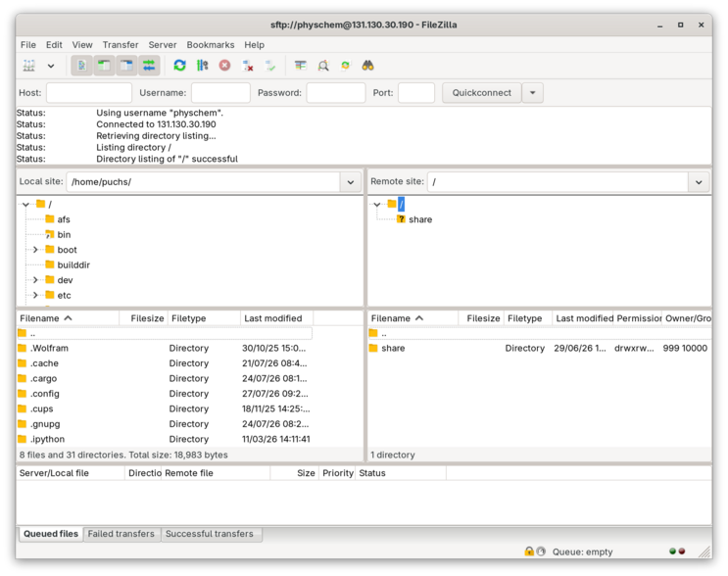Switch to Failed transfers tab
The height and width of the screenshot is (576, 728).
121,534
